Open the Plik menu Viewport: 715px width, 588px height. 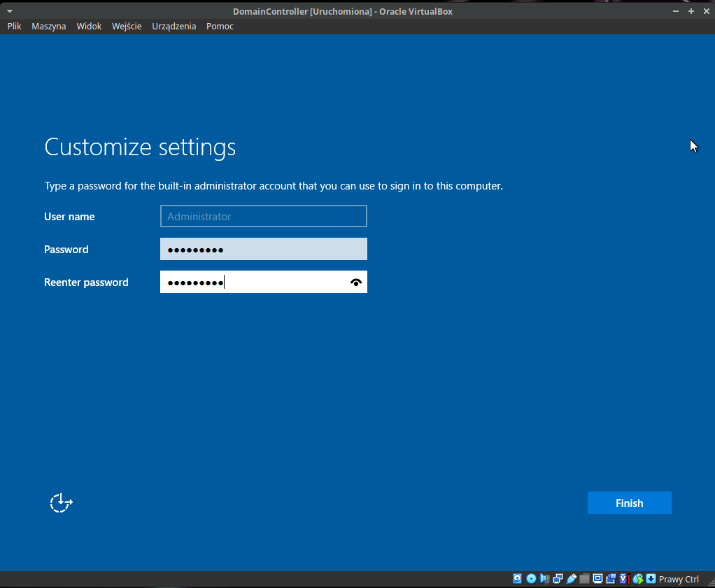point(14,26)
